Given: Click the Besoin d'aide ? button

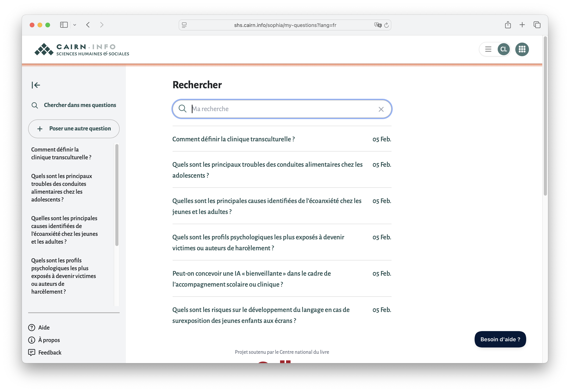Looking at the screenshot, I should [x=500, y=339].
